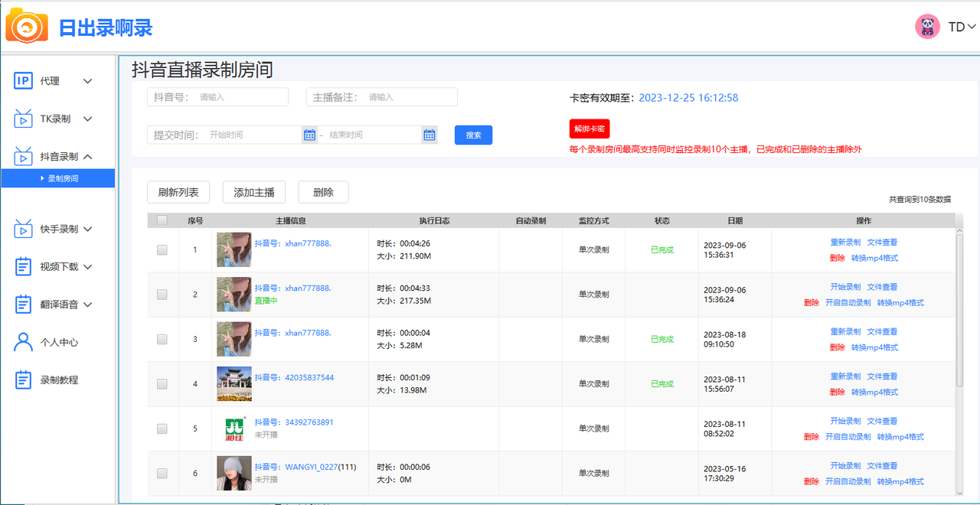Click the document icon beside 翻译语音

tap(24, 304)
